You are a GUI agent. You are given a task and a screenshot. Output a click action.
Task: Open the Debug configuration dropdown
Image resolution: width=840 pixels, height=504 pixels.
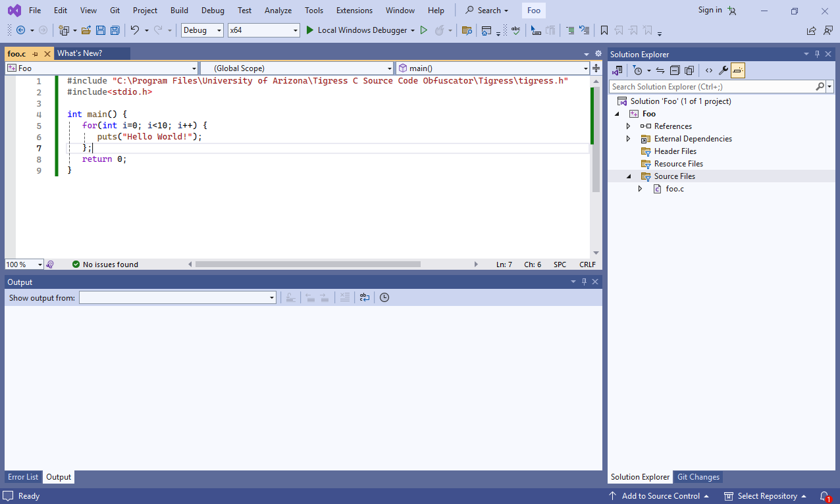point(202,30)
